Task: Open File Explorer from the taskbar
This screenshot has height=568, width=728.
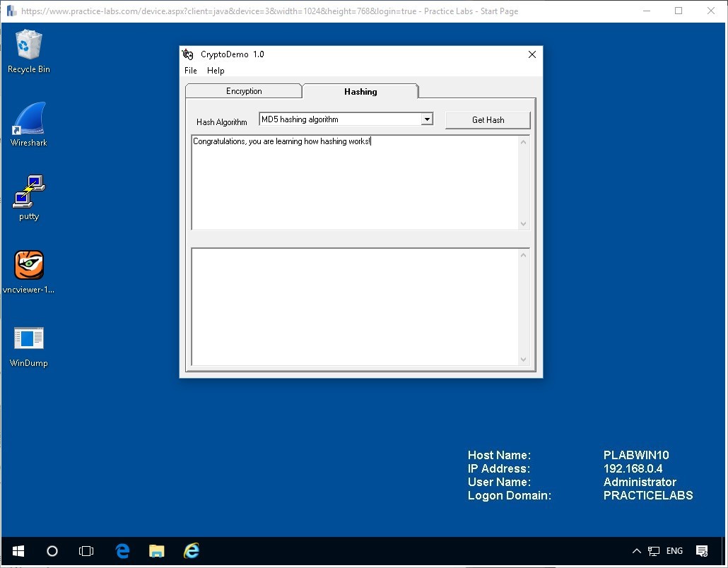Action: (156, 551)
